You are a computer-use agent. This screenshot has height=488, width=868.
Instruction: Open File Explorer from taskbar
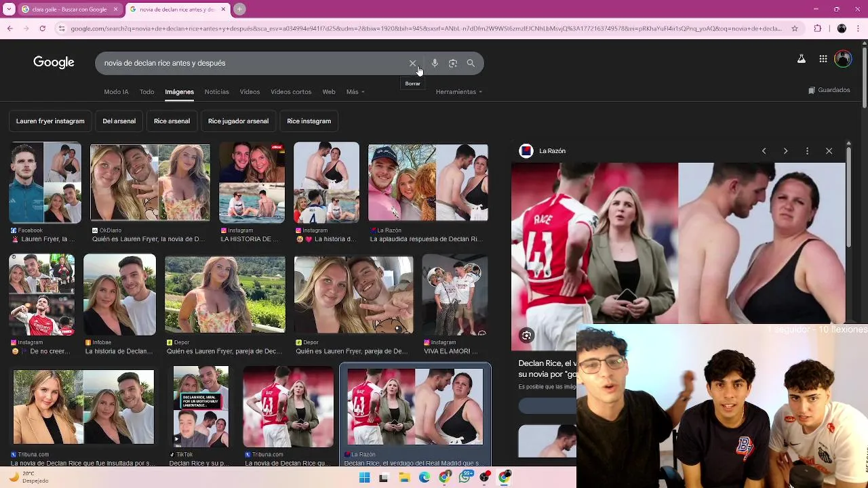[x=404, y=478]
